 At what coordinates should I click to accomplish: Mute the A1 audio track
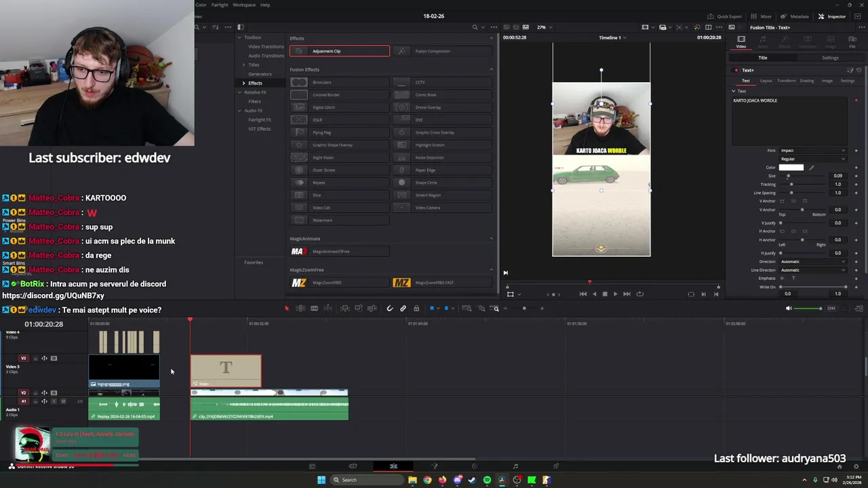63,401
